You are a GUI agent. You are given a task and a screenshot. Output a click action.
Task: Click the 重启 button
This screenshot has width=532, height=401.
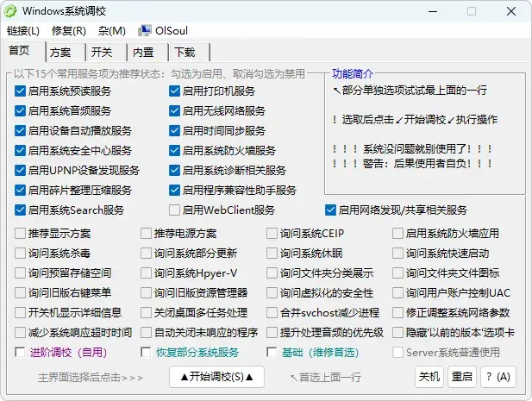(x=462, y=377)
